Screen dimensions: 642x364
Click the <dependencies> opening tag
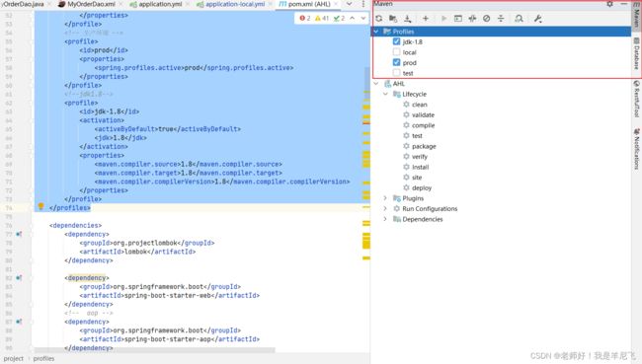[75, 225]
